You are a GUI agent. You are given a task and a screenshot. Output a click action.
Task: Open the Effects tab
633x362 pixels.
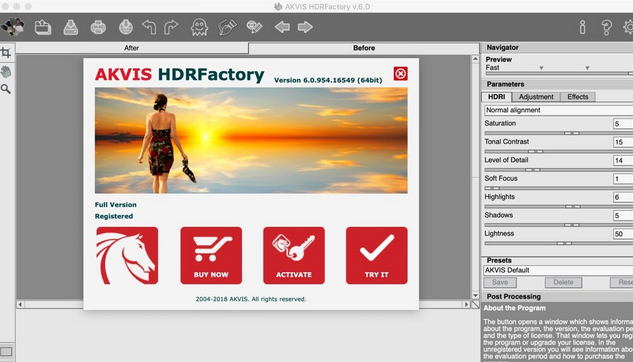pyautogui.click(x=578, y=97)
